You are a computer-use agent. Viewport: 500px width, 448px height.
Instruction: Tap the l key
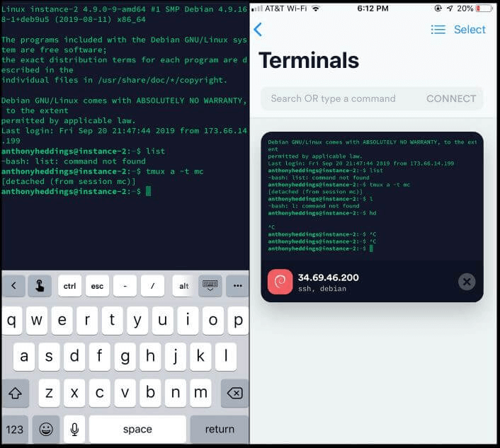pyautogui.click(x=226, y=357)
